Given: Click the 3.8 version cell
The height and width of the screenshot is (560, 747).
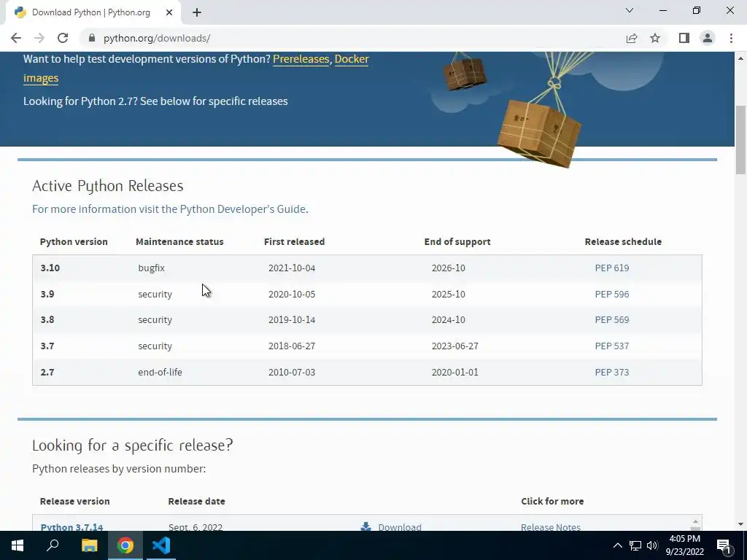Looking at the screenshot, I should click(x=47, y=320).
